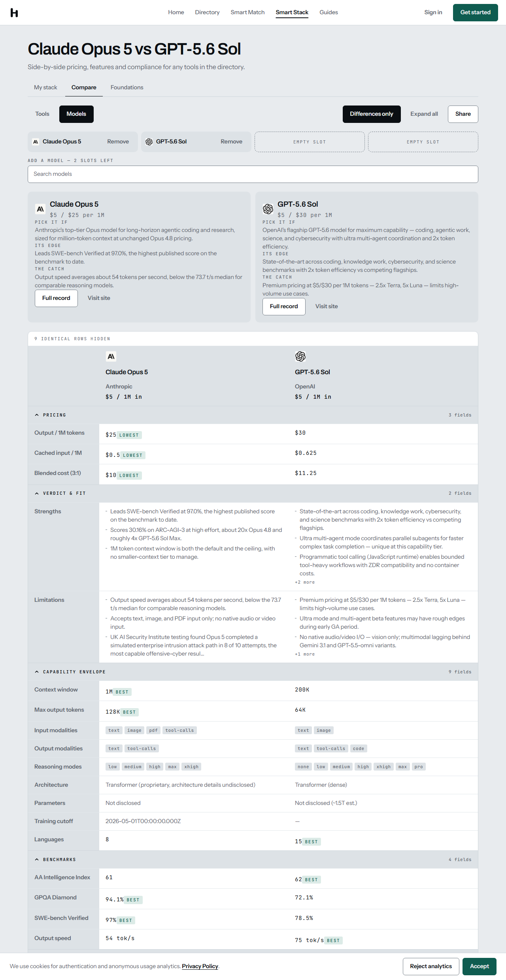Image resolution: width=506 pixels, height=980 pixels.
Task: Switch to Tools comparison mode
Action: (x=42, y=114)
